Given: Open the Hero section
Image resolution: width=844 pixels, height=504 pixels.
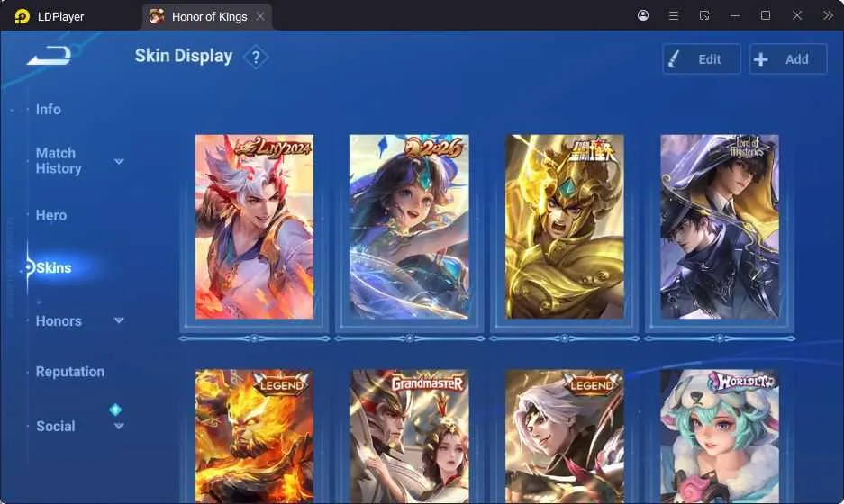Looking at the screenshot, I should [x=51, y=215].
